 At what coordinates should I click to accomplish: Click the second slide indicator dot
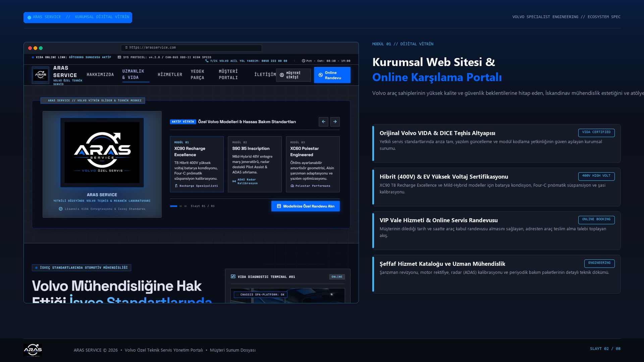[181, 206]
